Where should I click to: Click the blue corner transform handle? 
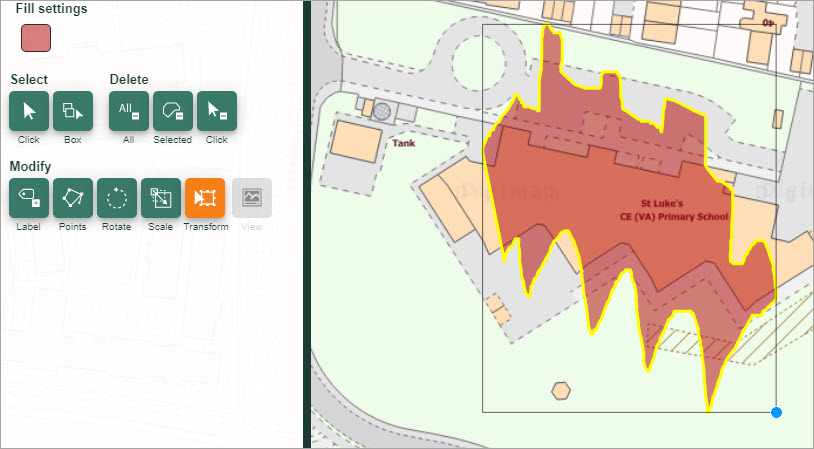click(x=776, y=412)
